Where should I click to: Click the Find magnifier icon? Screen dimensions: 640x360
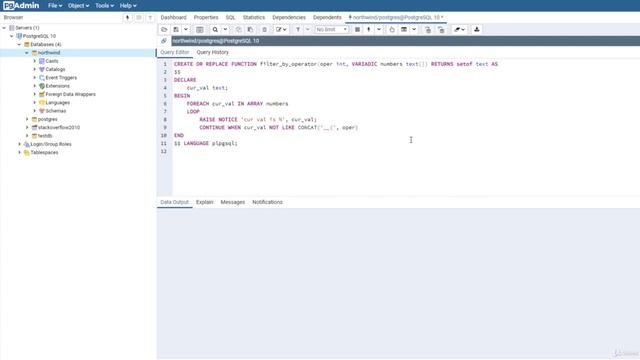point(215,29)
